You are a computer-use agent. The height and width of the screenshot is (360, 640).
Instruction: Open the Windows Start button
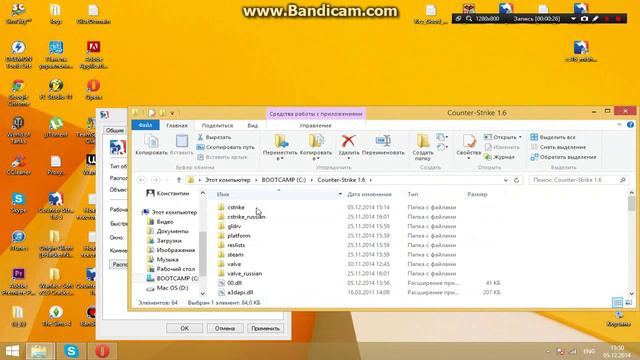[x=12, y=351]
